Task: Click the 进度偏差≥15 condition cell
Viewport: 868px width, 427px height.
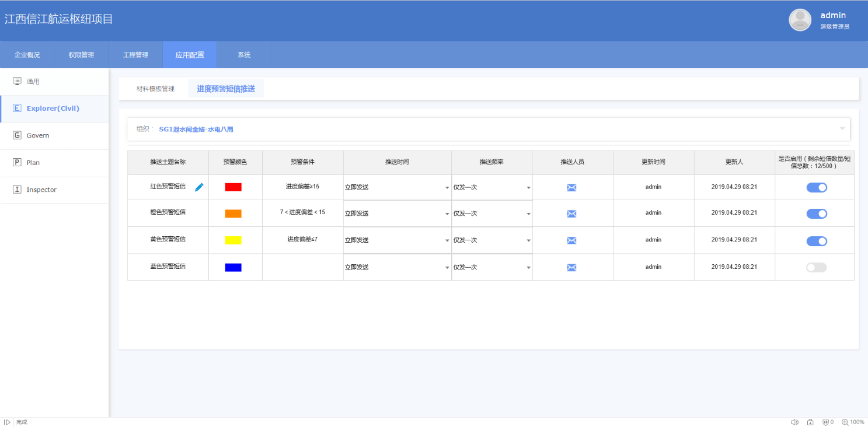Action: pos(302,187)
